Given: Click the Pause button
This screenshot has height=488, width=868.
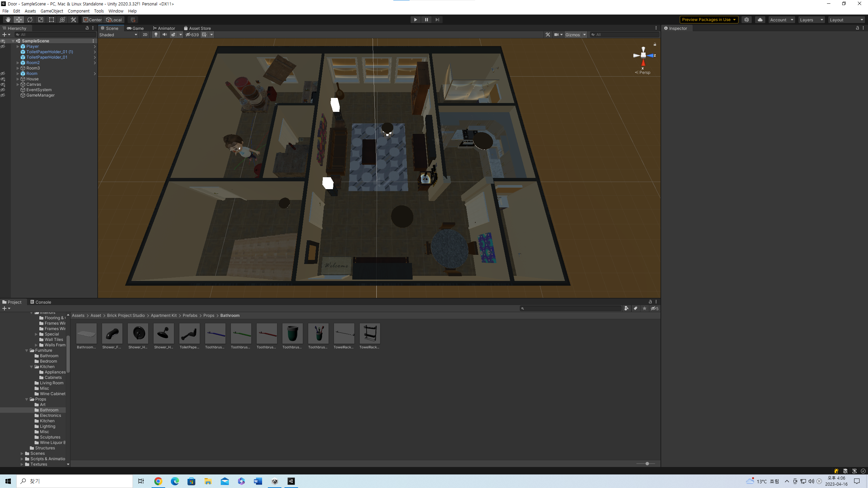Looking at the screenshot, I should 426,20.
